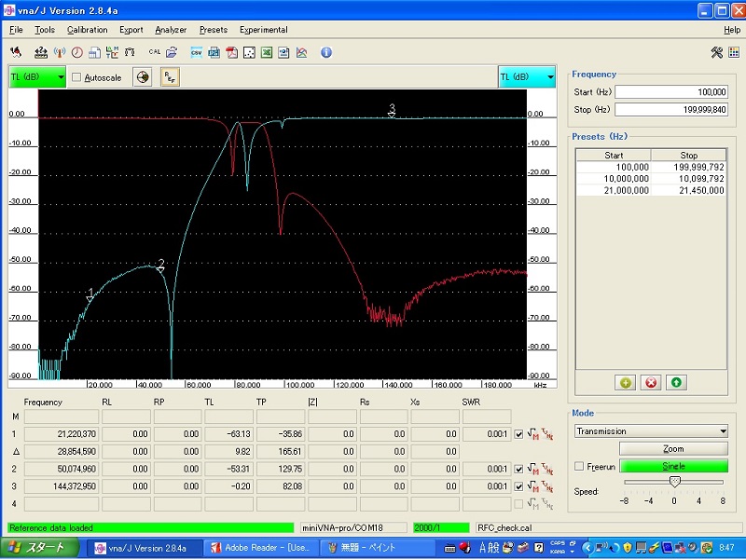
Task: Open the Export menu
Action: pos(131,30)
